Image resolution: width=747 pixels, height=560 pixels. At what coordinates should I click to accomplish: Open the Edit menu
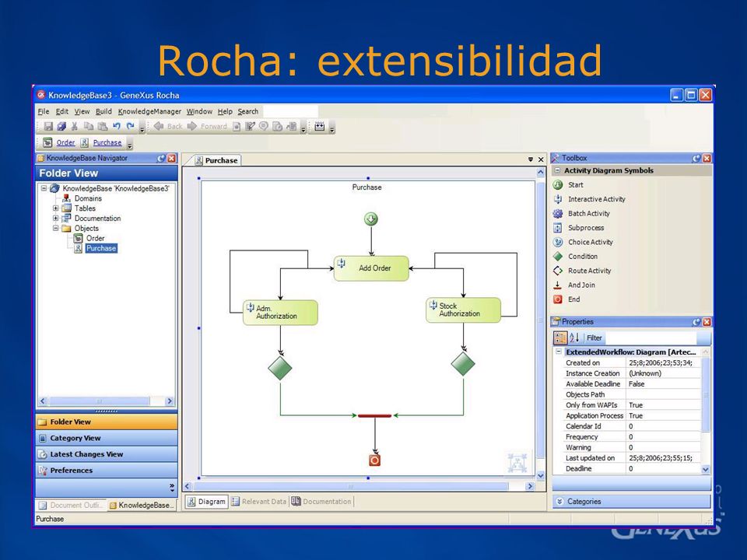[62, 111]
